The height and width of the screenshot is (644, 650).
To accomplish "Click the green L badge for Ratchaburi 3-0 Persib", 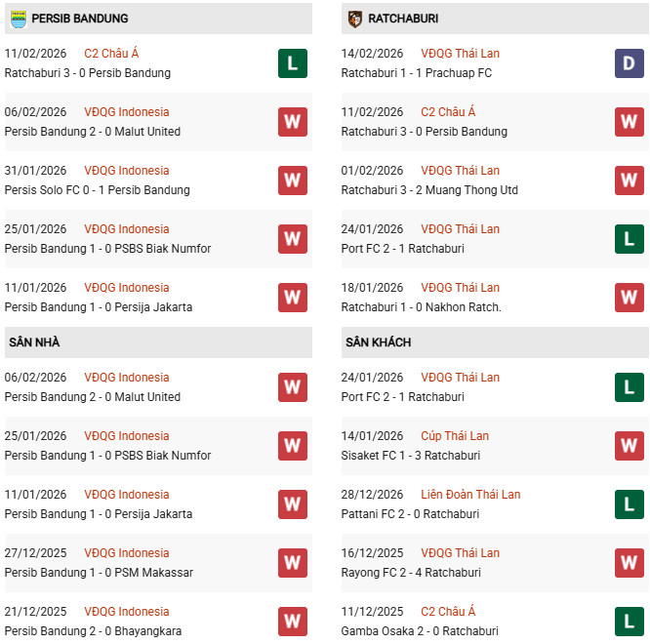I will point(292,63).
